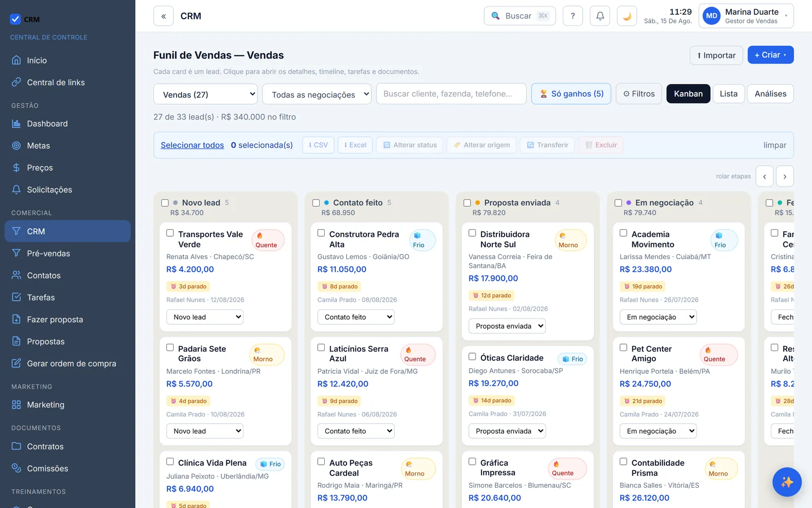Click the client search input field
The image size is (812, 508).
(x=451, y=93)
